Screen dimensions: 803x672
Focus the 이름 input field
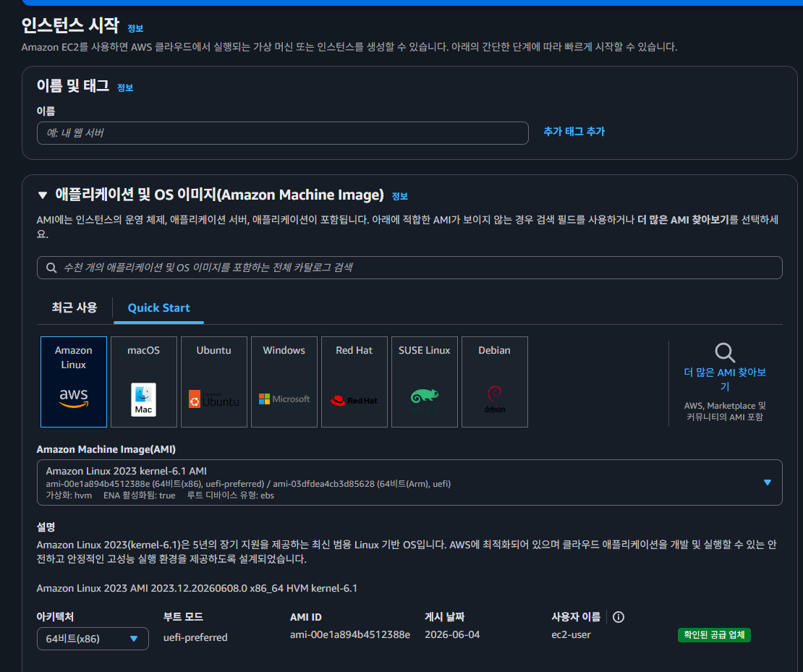coord(283,133)
